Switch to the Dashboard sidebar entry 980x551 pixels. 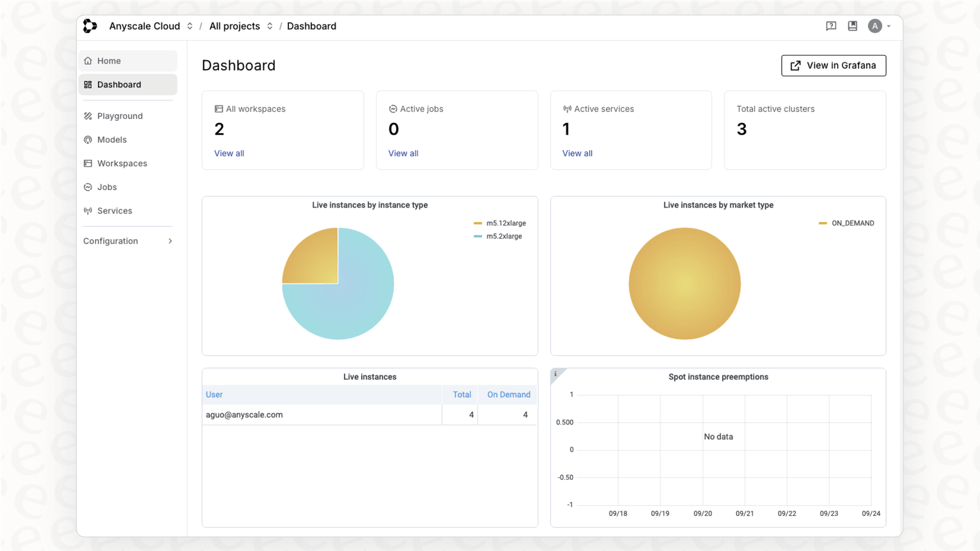119,84
